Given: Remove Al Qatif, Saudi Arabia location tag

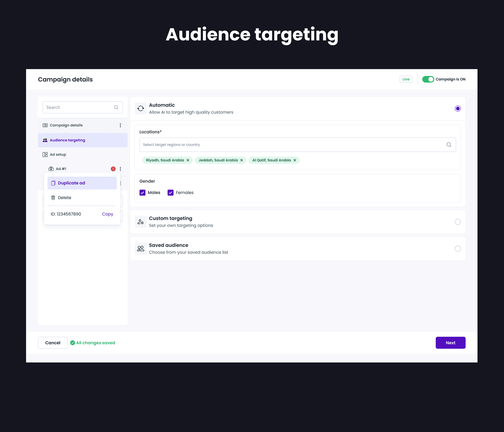Looking at the screenshot, I should [295, 160].
